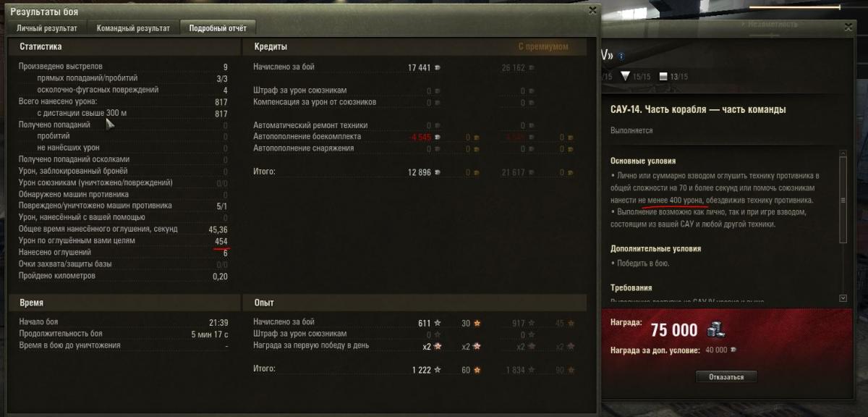This screenshot has height=417, width=868.
Task: Click experience star icon next to 611
Action: point(437,323)
